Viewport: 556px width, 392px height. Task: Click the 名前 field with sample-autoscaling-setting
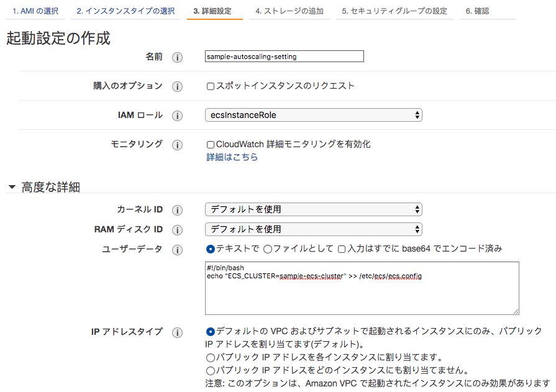pos(285,57)
